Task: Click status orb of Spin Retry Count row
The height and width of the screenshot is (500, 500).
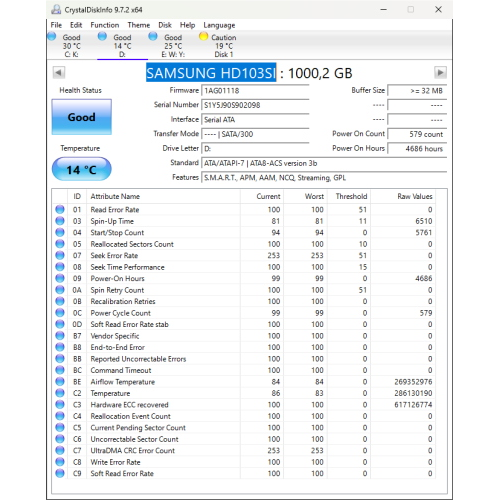Action: [x=60, y=290]
